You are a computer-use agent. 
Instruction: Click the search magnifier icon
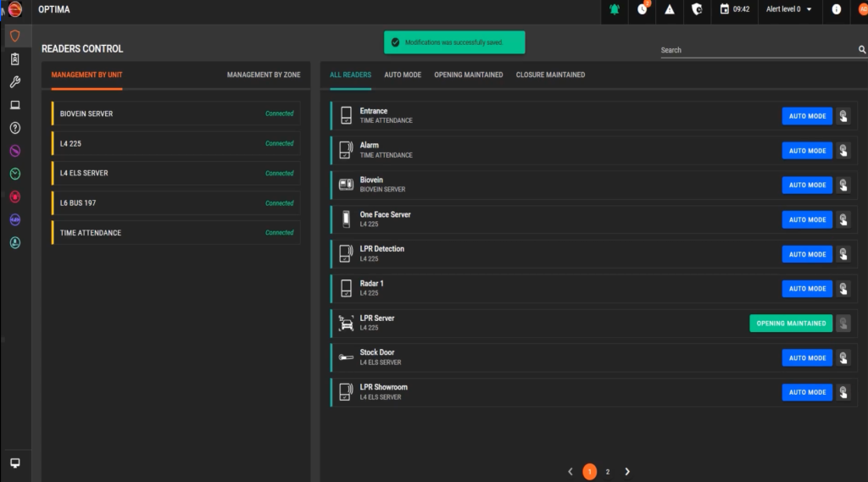[862, 50]
